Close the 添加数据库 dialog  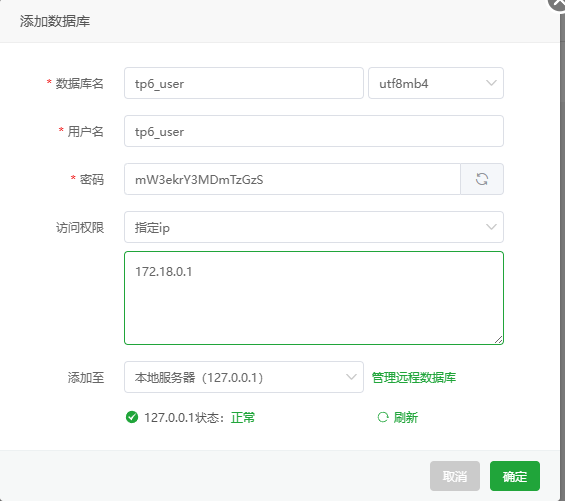(x=557, y=4)
